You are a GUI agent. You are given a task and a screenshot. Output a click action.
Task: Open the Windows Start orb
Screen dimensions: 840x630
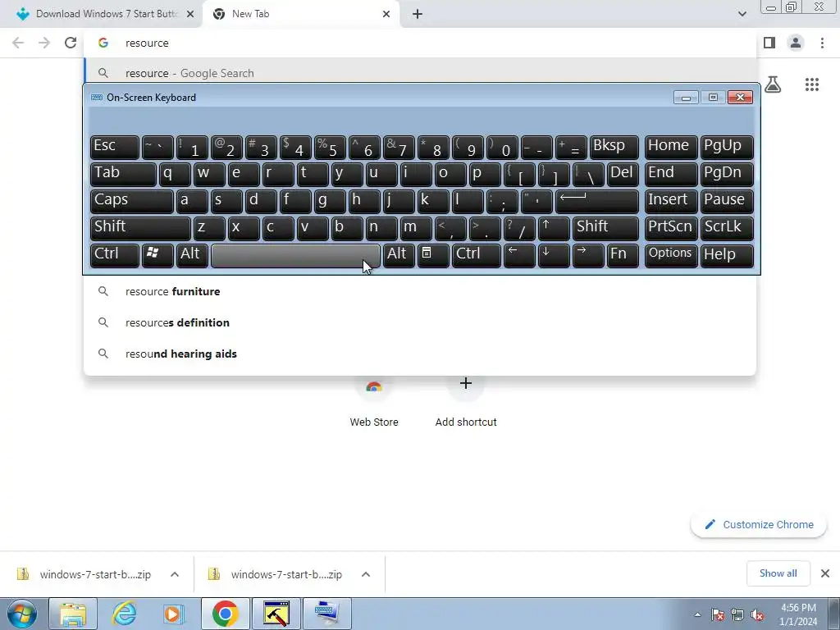pos(22,614)
